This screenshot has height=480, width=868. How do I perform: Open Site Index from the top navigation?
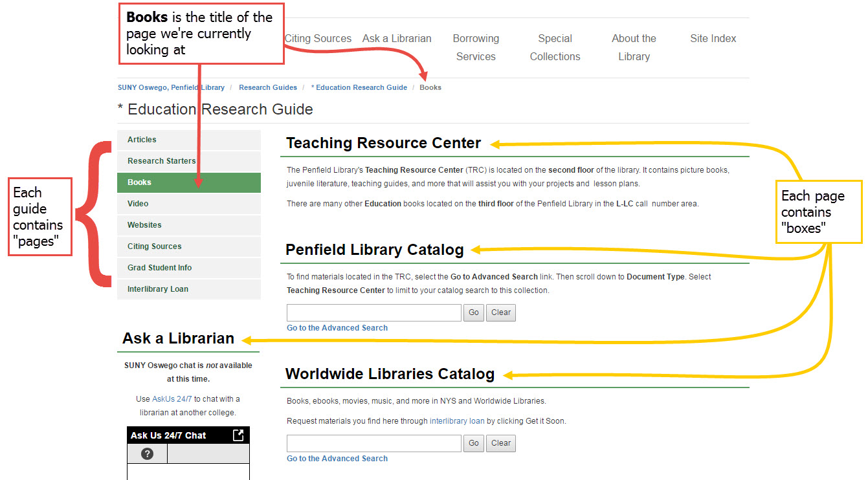[713, 38]
